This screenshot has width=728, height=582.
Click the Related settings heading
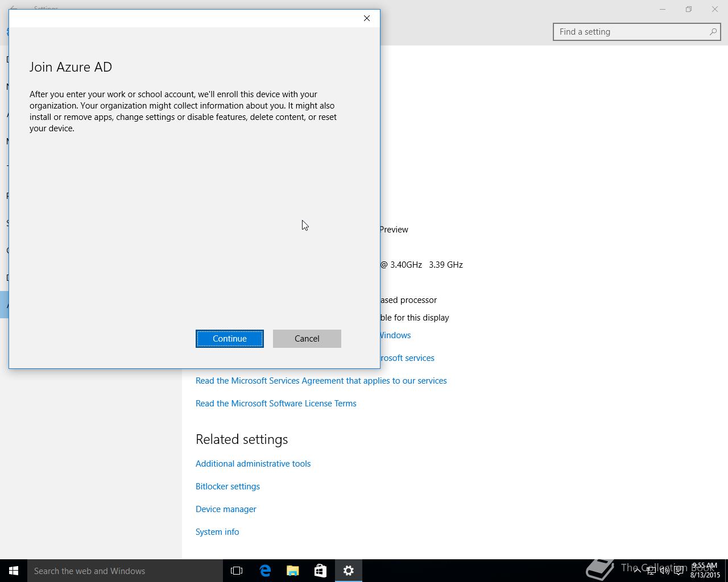[x=242, y=439]
